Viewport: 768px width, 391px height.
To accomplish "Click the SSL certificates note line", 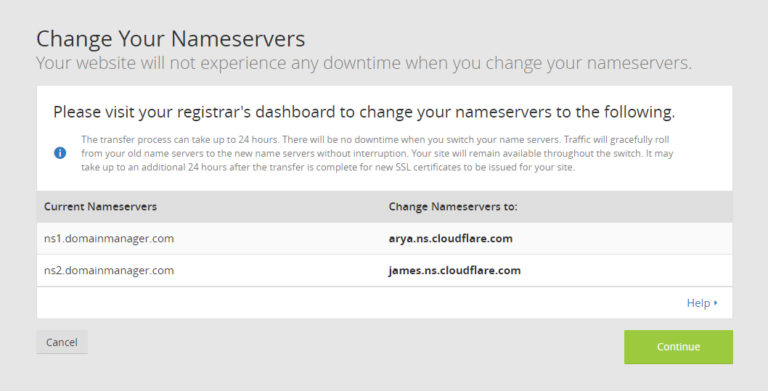I will [328, 167].
